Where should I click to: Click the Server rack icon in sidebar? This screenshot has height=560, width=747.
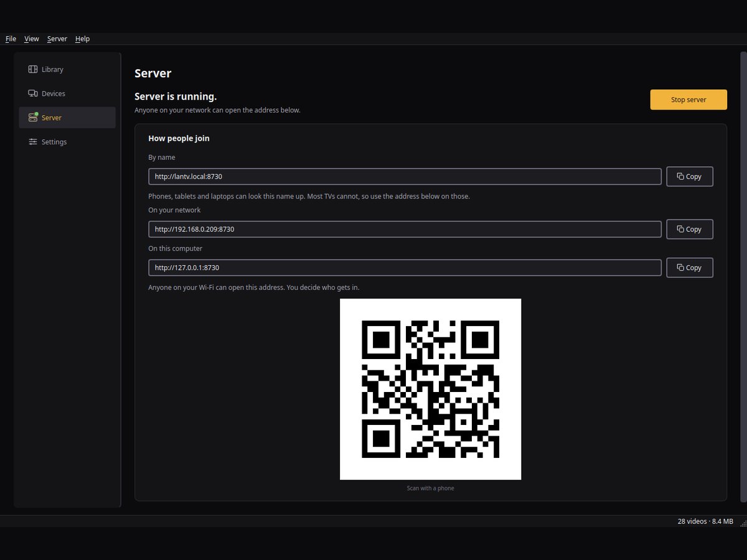click(33, 118)
